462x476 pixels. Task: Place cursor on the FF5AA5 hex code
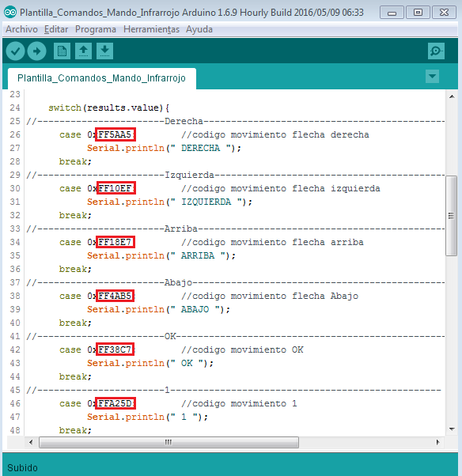coord(116,134)
